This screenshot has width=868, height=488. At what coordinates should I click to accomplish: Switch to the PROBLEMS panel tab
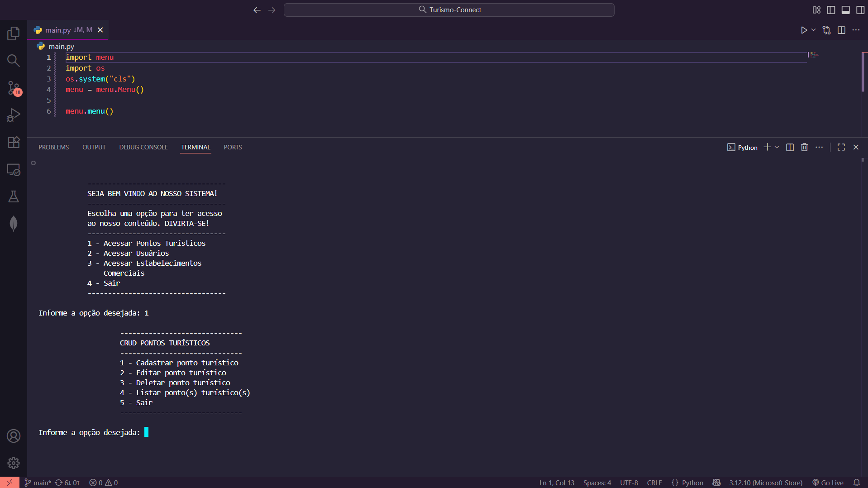53,147
